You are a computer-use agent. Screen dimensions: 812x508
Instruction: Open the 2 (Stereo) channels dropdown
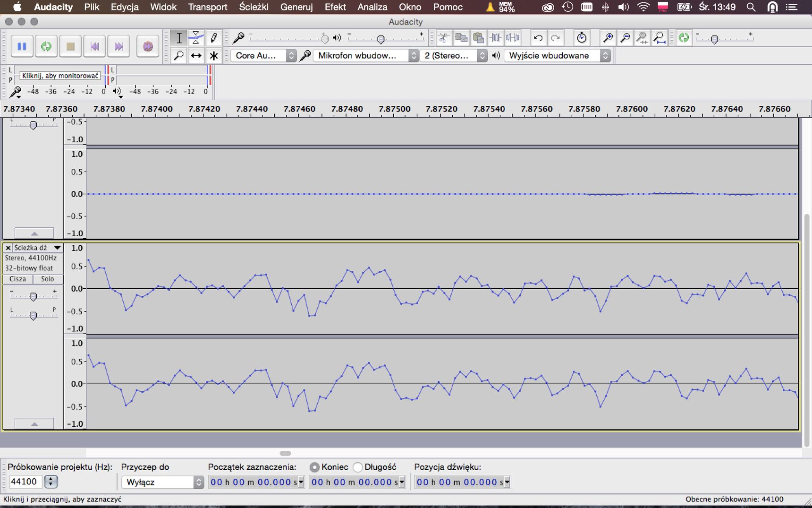(454, 56)
